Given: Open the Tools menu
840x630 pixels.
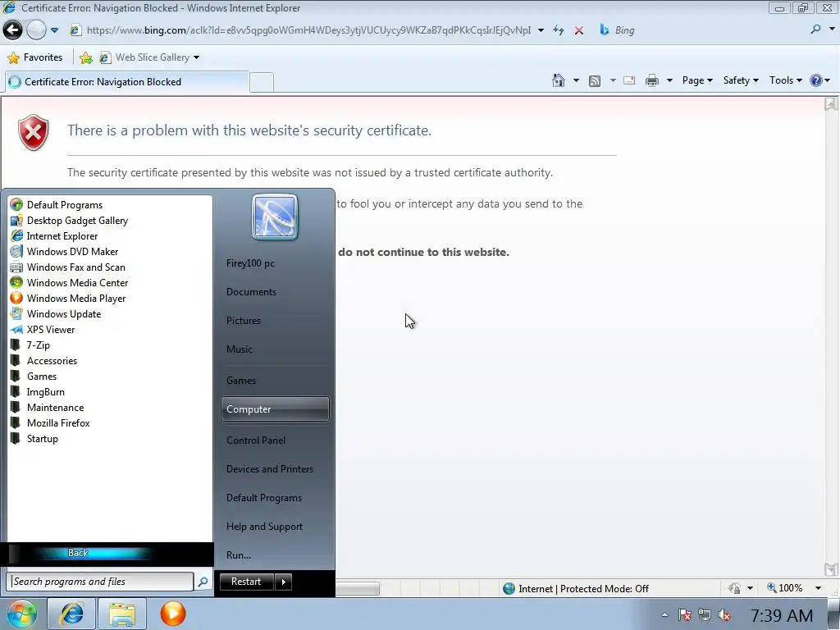Looking at the screenshot, I should tap(785, 80).
